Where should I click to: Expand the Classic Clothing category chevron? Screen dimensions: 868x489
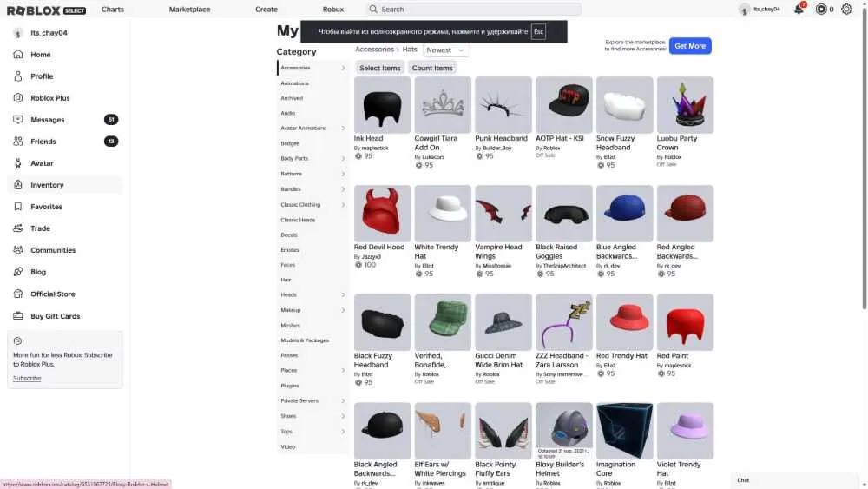(343, 205)
